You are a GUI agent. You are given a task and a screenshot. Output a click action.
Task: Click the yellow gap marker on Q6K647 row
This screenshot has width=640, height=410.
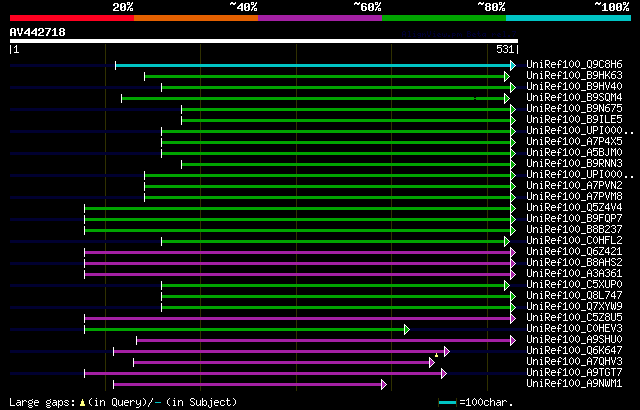coord(436,355)
